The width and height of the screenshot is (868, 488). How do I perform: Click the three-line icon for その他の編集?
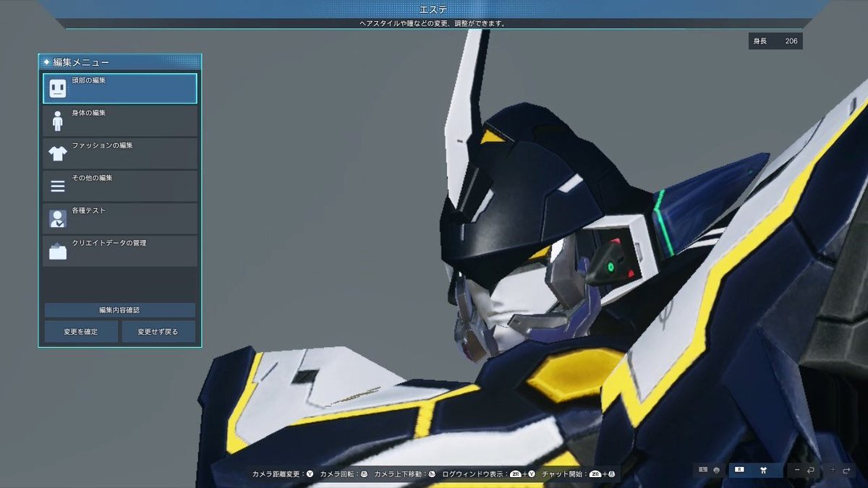point(58,187)
